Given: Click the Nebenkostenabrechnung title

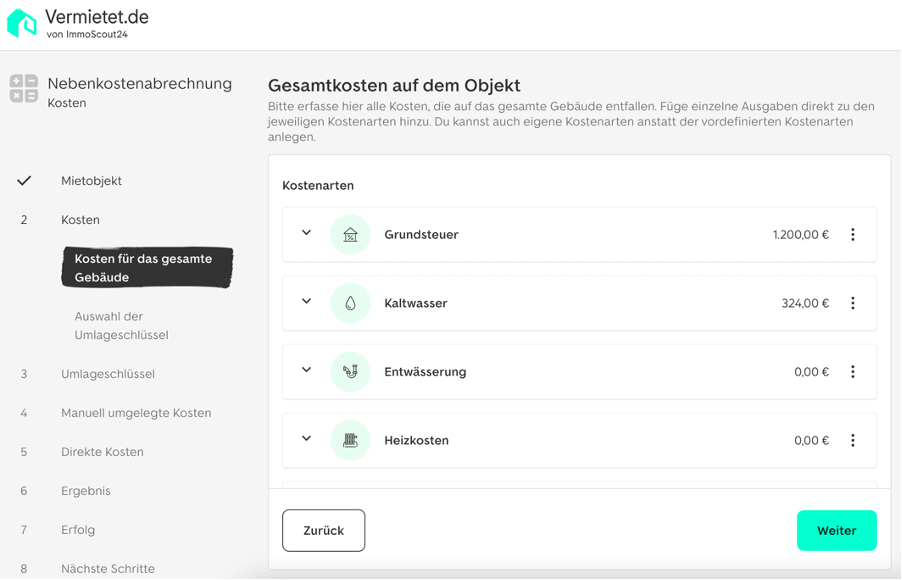Looking at the screenshot, I should 140,83.
